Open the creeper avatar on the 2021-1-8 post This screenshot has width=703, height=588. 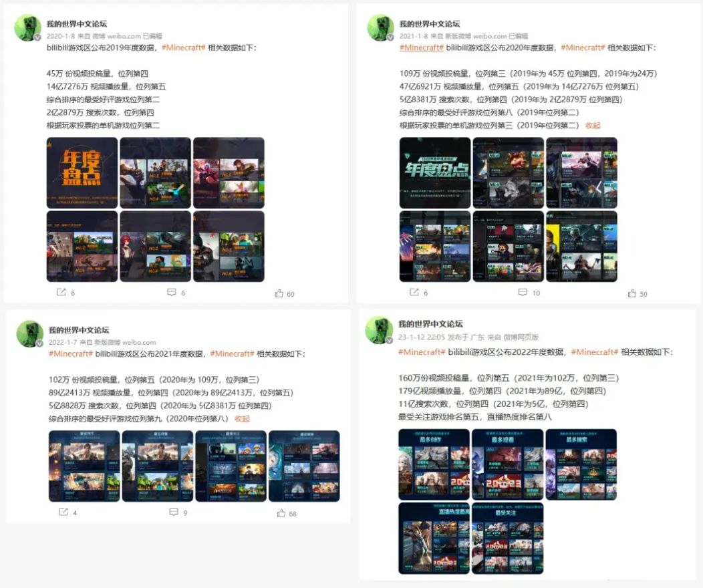point(381,28)
